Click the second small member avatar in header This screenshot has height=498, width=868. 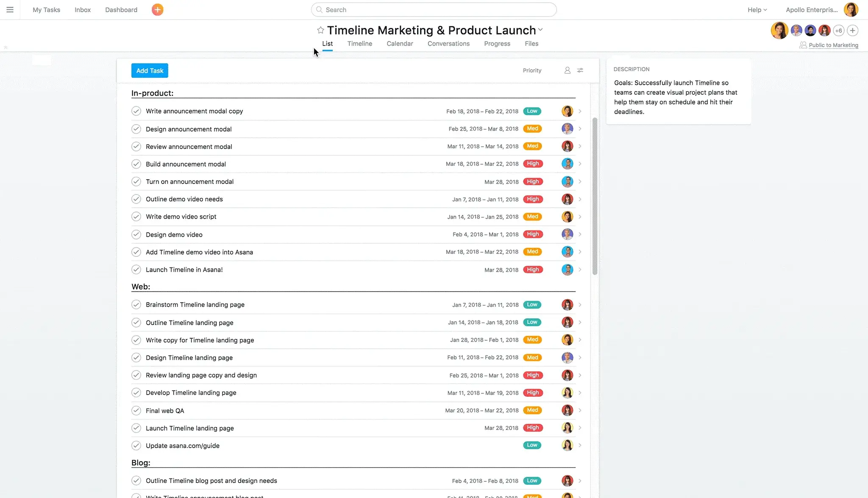click(810, 31)
